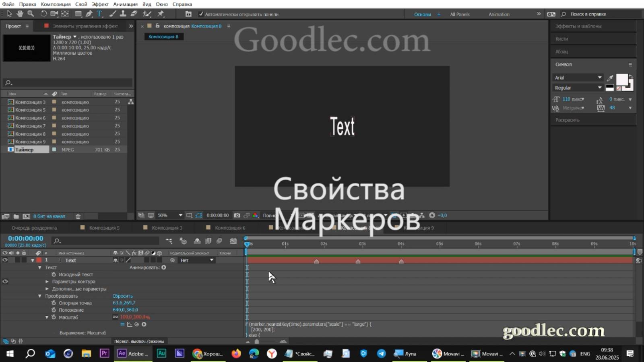Toggle stopwatch for Положение
Image resolution: width=644 pixels, height=362 pixels.
[54, 310]
